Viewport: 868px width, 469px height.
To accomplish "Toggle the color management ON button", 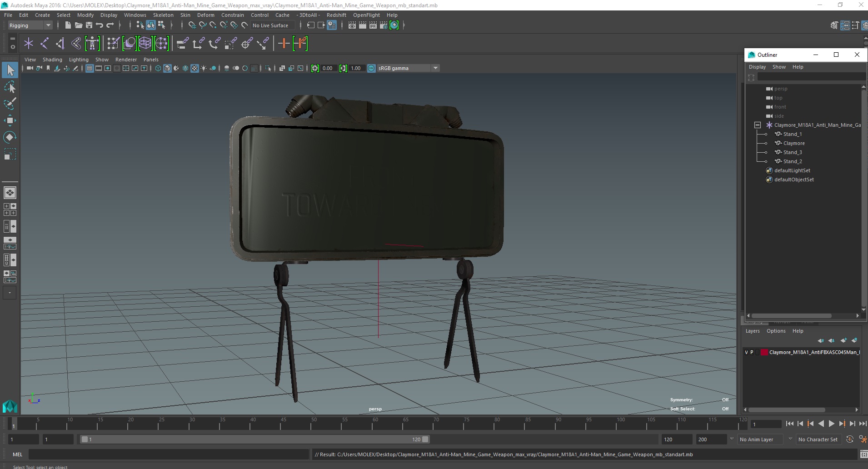I will pos(371,68).
